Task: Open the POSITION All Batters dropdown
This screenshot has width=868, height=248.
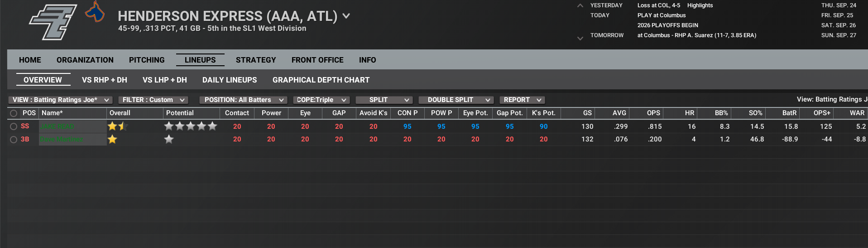Action: [243, 100]
